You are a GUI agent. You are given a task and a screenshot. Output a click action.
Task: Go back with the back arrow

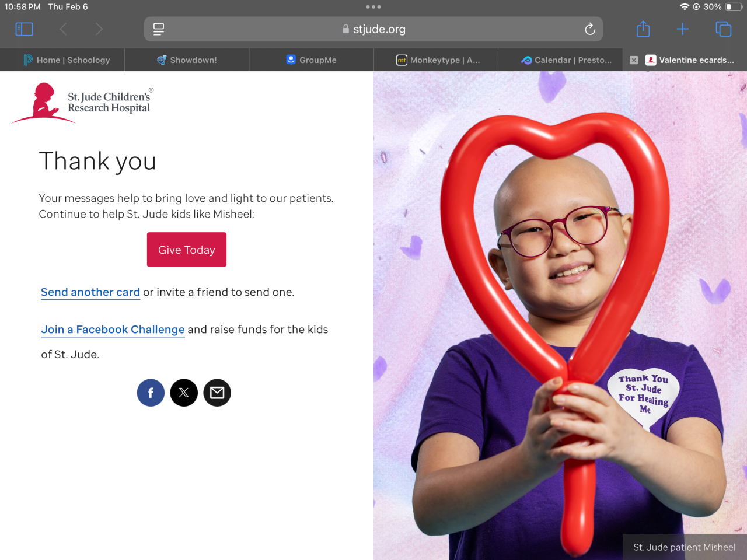64,29
